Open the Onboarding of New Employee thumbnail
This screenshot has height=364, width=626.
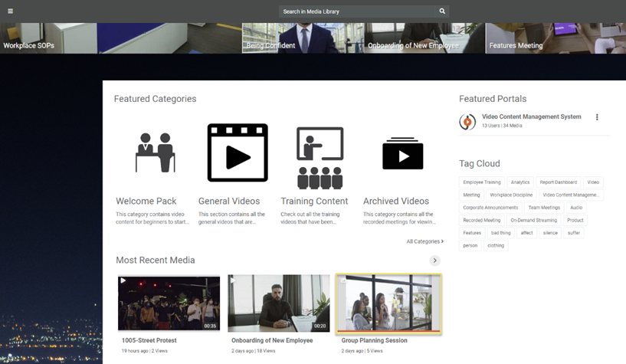(x=278, y=303)
